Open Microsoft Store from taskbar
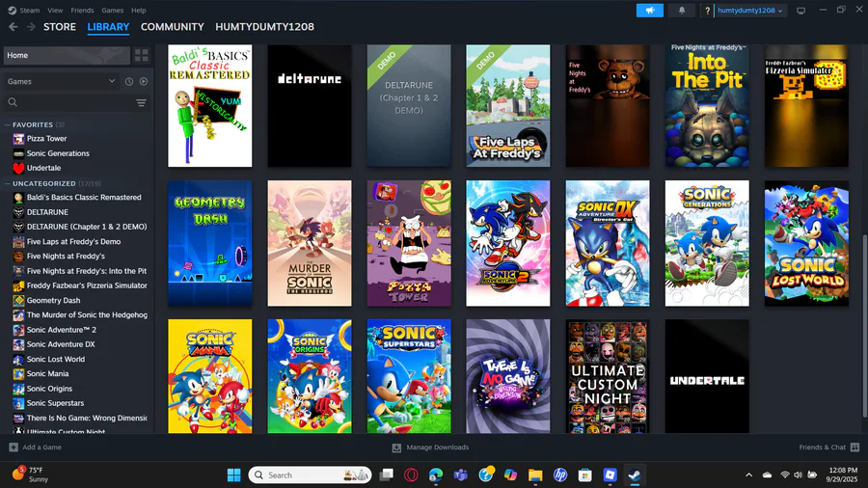 (x=585, y=474)
